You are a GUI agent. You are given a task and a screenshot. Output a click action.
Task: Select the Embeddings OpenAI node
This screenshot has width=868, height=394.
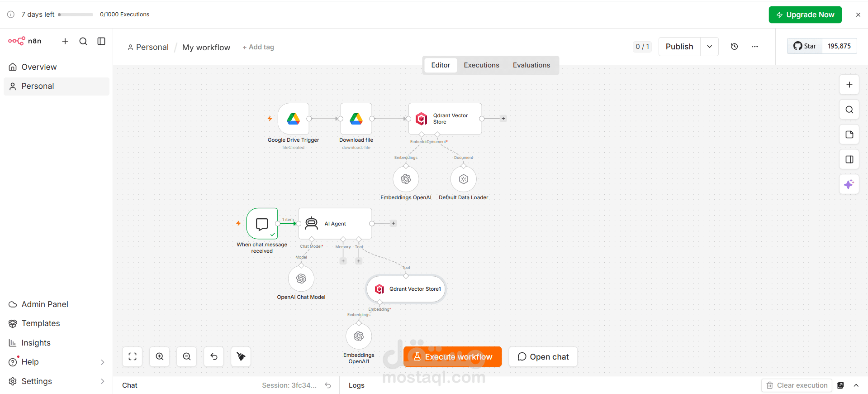tap(406, 179)
